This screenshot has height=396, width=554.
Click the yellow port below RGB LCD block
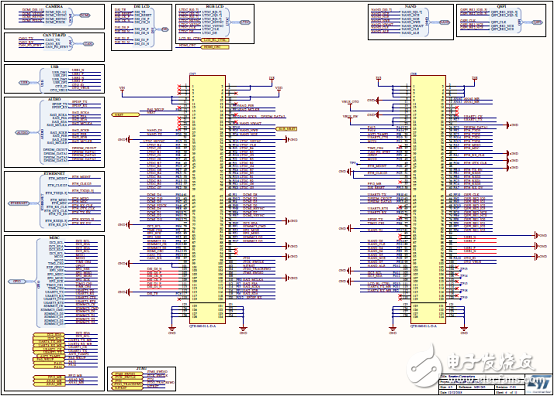click(x=215, y=47)
